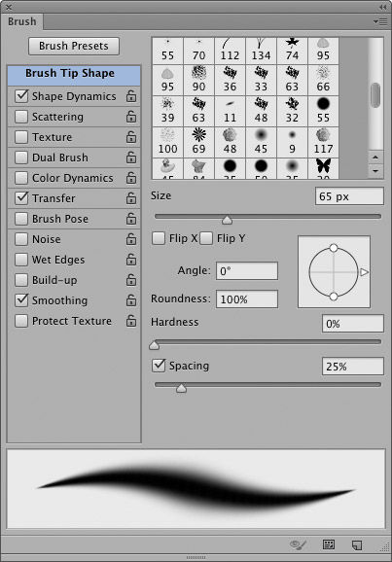Turn on the Dual Brush checkbox
This screenshot has height=562, width=392.
(21, 158)
